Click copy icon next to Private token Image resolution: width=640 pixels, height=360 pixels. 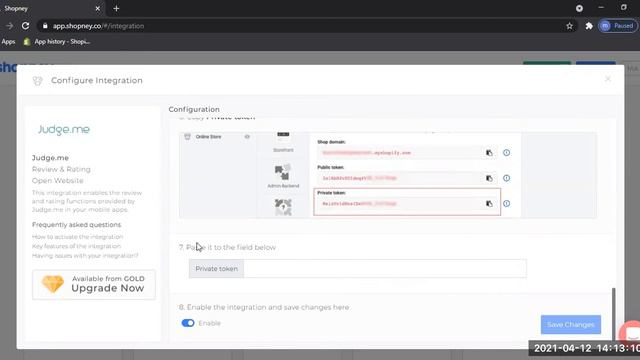tap(489, 203)
